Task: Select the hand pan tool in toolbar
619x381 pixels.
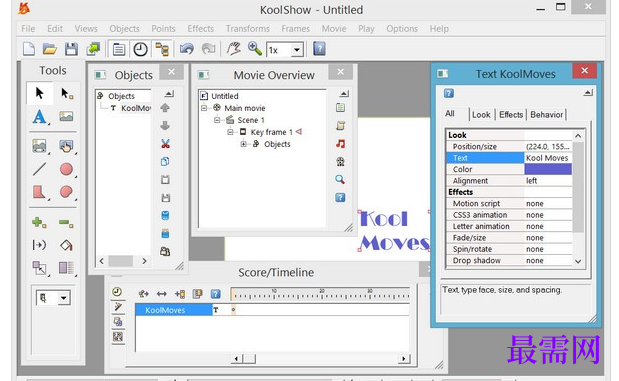Action: coord(233,49)
